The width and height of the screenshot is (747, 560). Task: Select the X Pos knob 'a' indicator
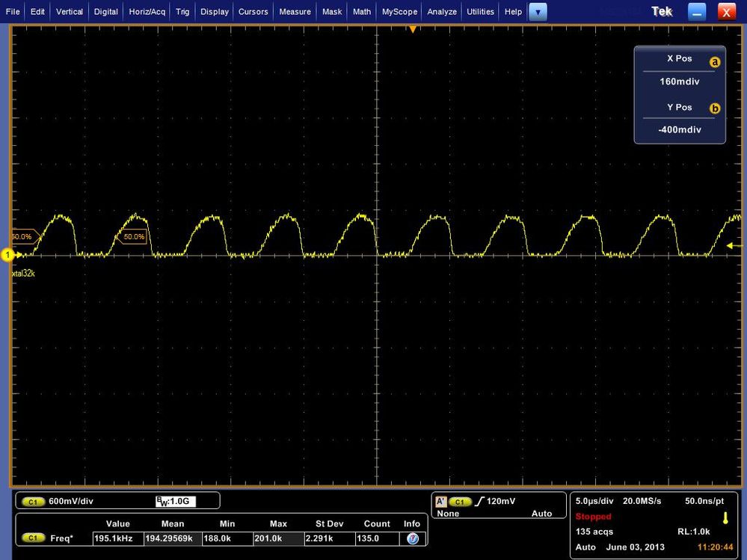(x=715, y=62)
